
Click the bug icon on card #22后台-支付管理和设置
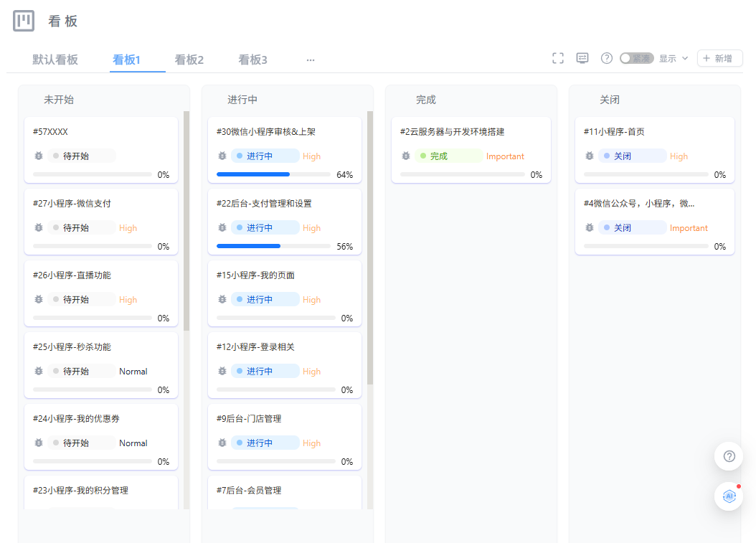click(222, 227)
